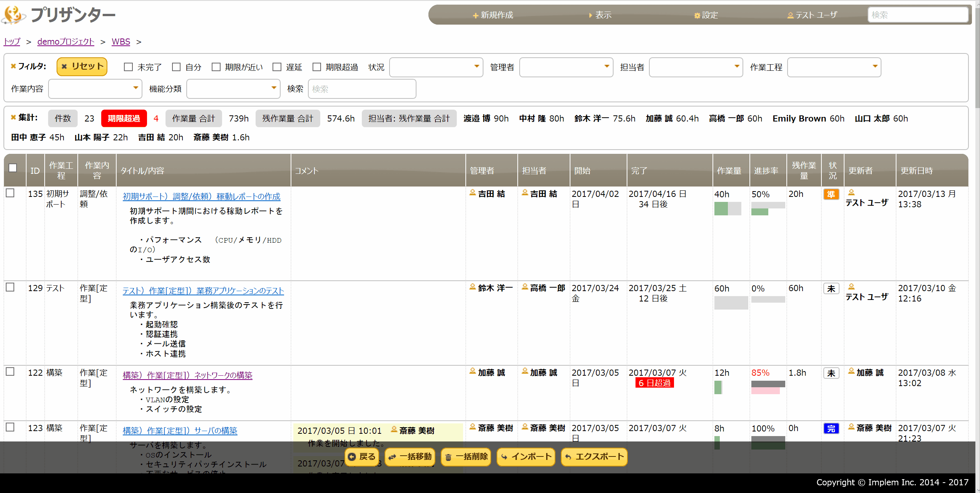The width and height of the screenshot is (980, 493).
Task: Enable the 遅延 filter checkbox
Action: [x=277, y=67]
